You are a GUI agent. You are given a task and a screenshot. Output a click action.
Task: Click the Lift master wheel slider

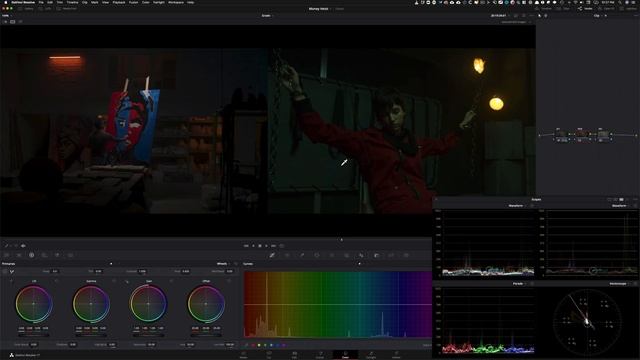click(x=34, y=335)
